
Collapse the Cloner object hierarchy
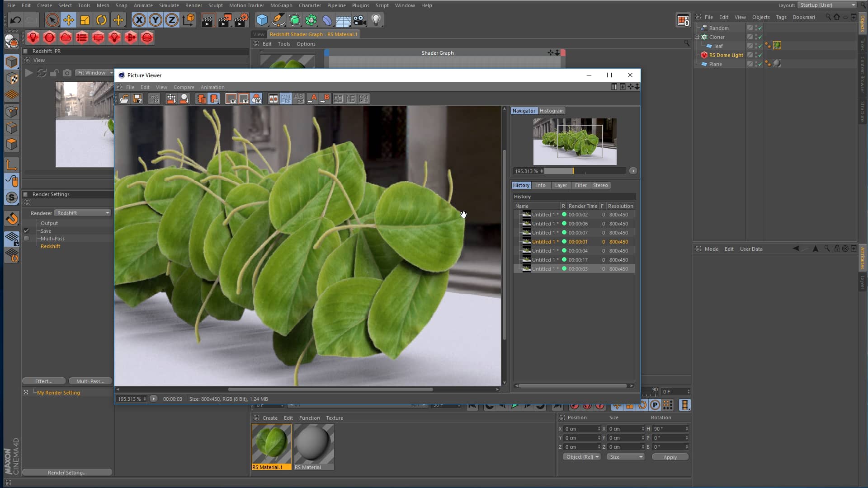698,37
